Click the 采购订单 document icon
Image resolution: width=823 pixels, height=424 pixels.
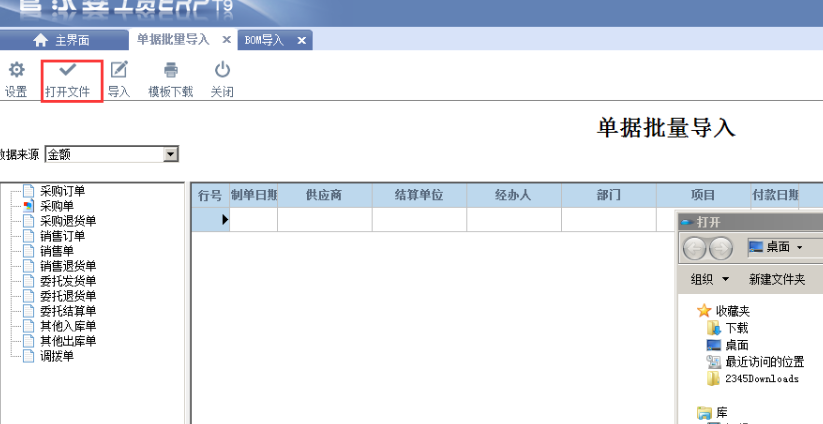29,191
